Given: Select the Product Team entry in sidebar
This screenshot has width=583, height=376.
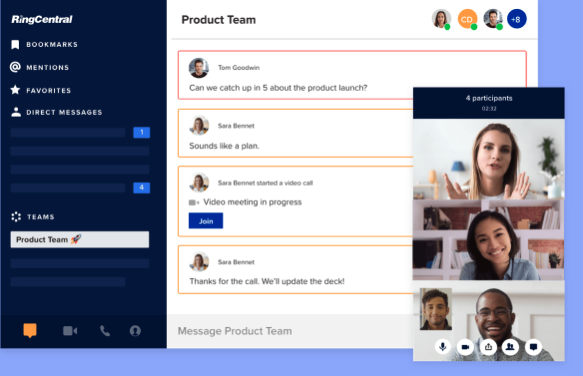Looking at the screenshot, I should point(80,240).
